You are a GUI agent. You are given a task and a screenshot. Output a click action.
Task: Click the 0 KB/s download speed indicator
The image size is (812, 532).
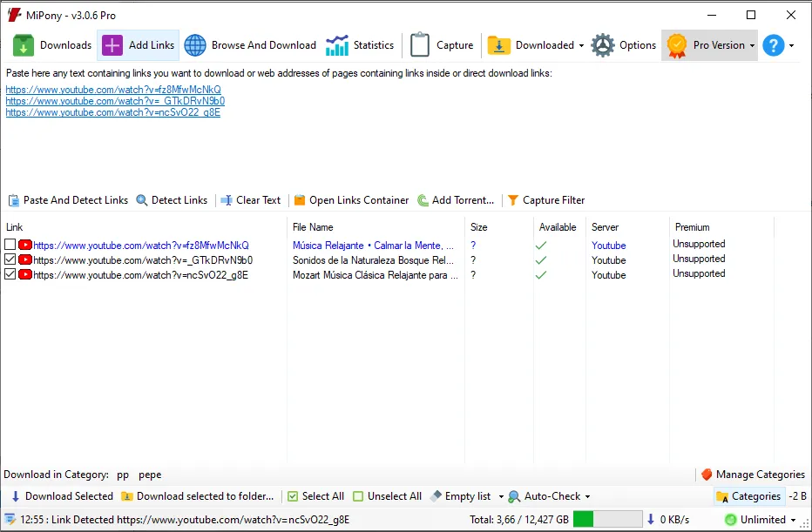[x=668, y=520]
